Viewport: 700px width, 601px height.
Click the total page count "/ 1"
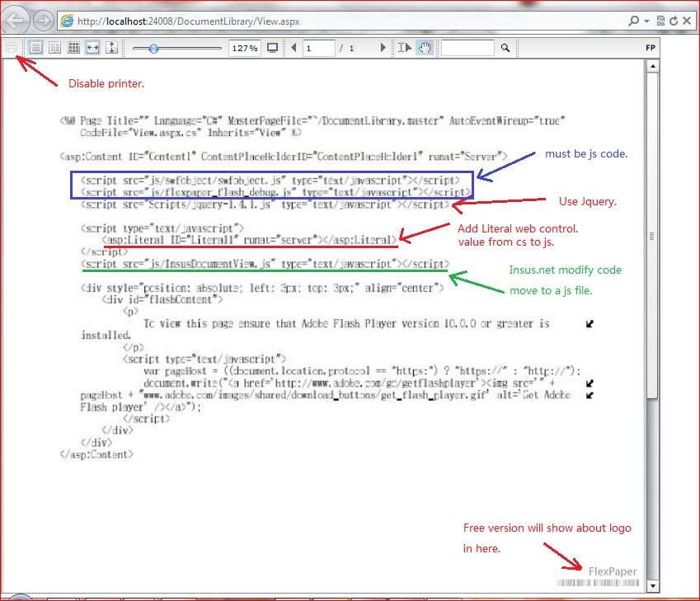[347, 48]
